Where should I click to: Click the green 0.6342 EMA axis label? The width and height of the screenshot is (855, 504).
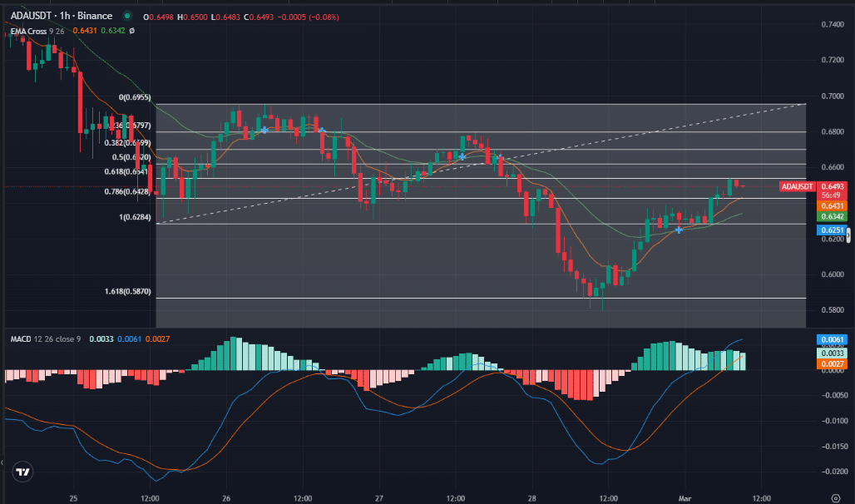[x=832, y=217]
